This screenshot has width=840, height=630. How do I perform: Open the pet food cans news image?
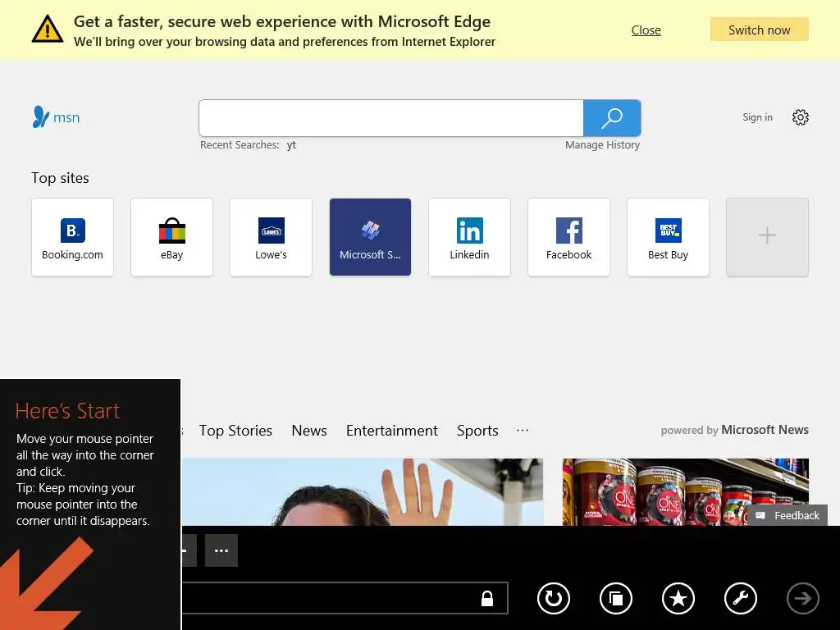point(685,492)
